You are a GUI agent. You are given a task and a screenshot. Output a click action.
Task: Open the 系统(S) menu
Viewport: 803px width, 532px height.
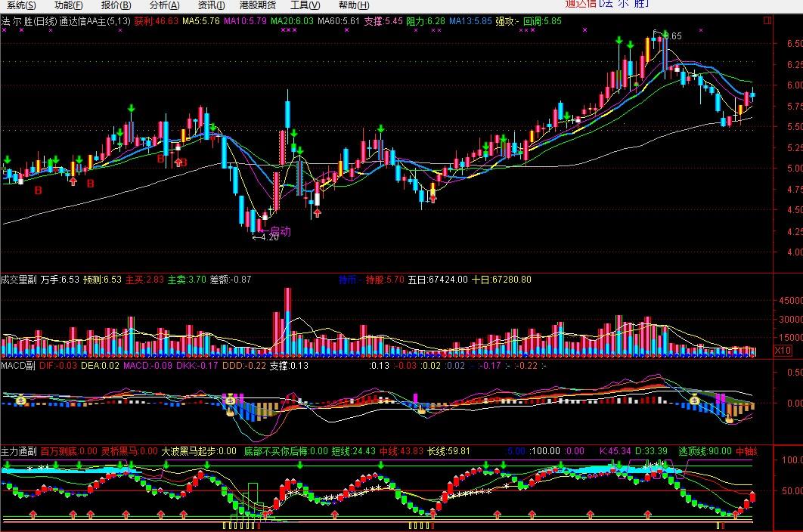coord(21,5)
